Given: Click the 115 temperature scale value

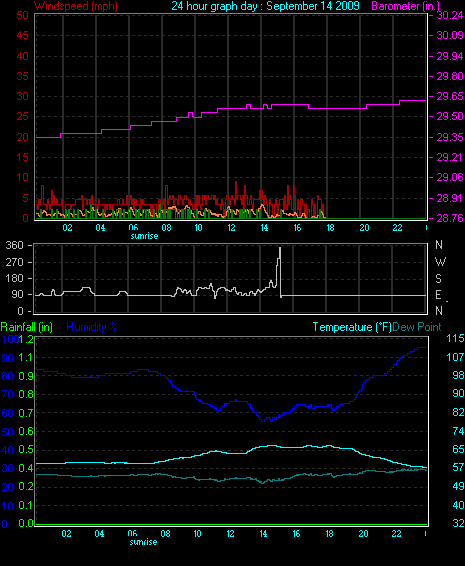Looking at the screenshot, I should tap(455, 338).
